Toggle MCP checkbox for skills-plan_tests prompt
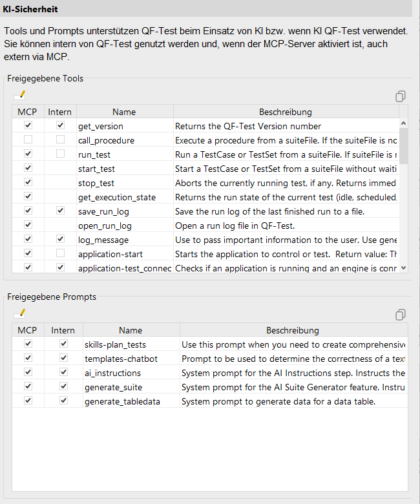This screenshot has width=420, height=504. 28,344
